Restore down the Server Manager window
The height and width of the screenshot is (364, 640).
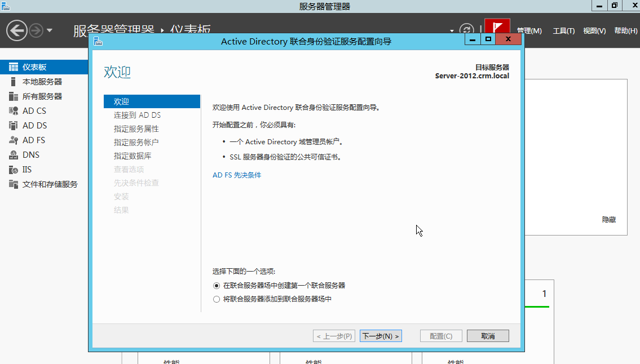tap(614, 6)
